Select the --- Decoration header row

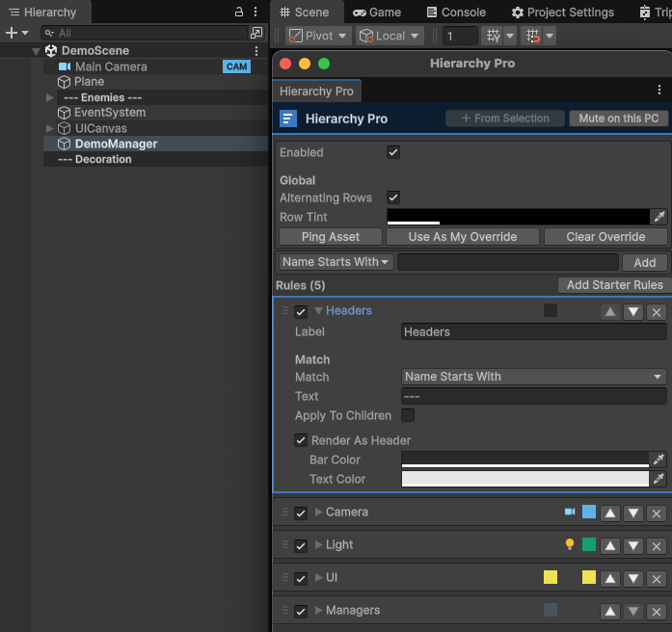click(155, 159)
